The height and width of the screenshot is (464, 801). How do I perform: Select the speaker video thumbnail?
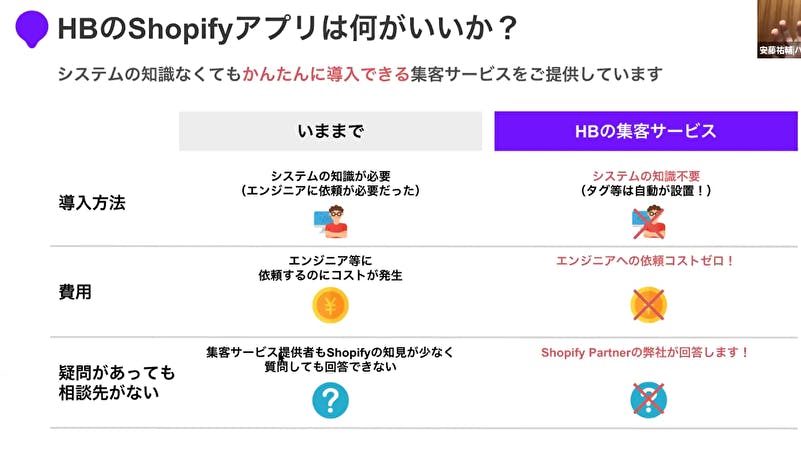tap(779, 29)
